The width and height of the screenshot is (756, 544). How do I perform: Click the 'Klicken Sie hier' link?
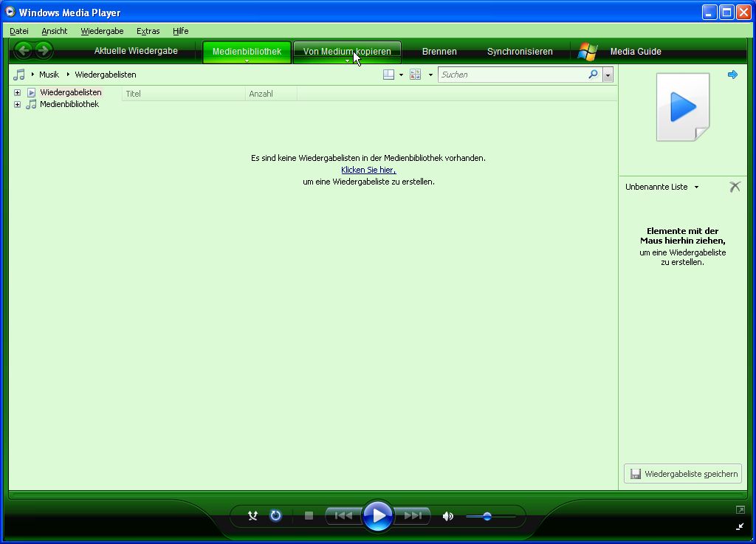click(368, 170)
